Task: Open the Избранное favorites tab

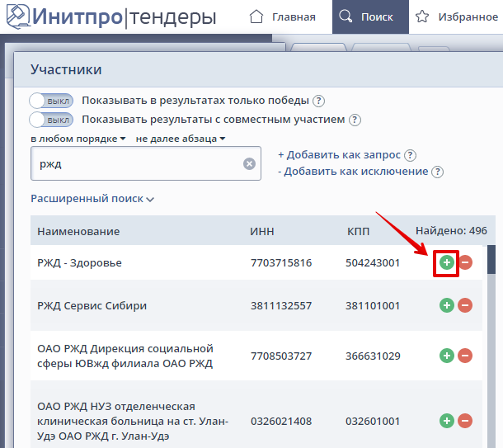Action: tap(457, 17)
